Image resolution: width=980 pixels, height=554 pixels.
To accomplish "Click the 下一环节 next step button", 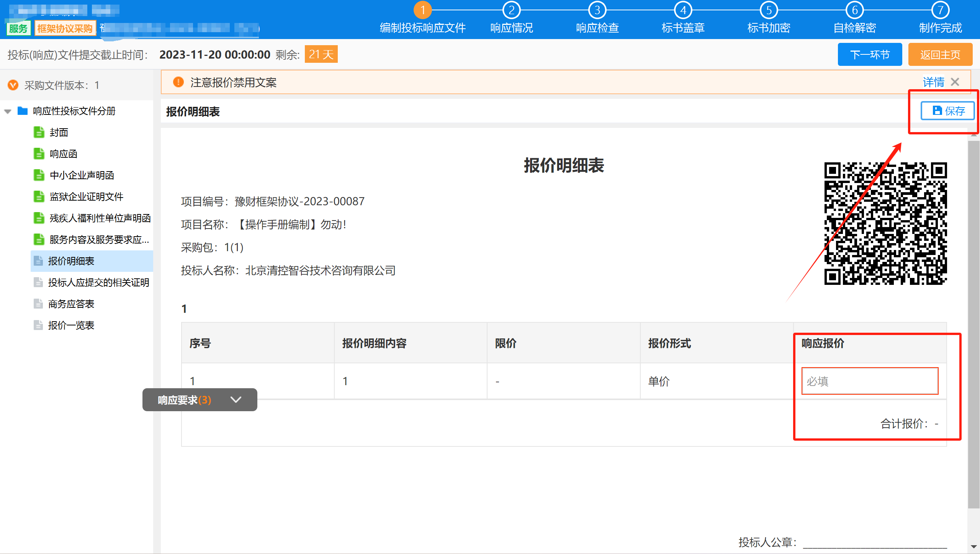I will [x=870, y=55].
